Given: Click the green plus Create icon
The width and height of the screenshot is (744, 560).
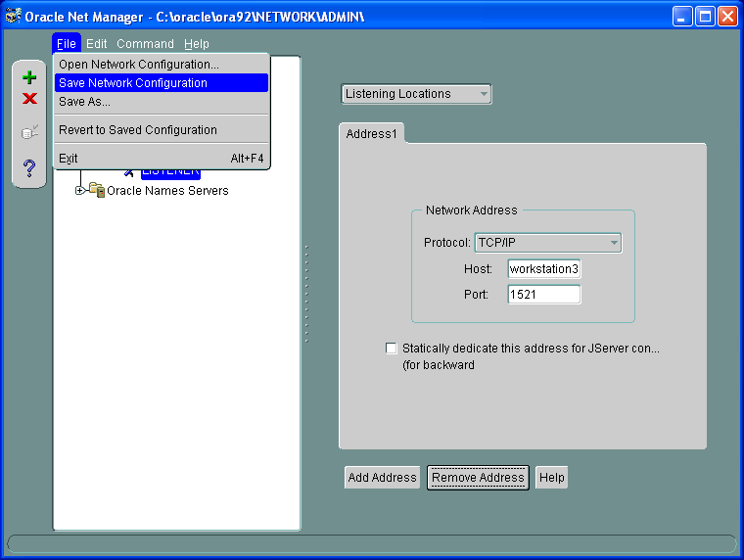Looking at the screenshot, I should click(x=29, y=77).
